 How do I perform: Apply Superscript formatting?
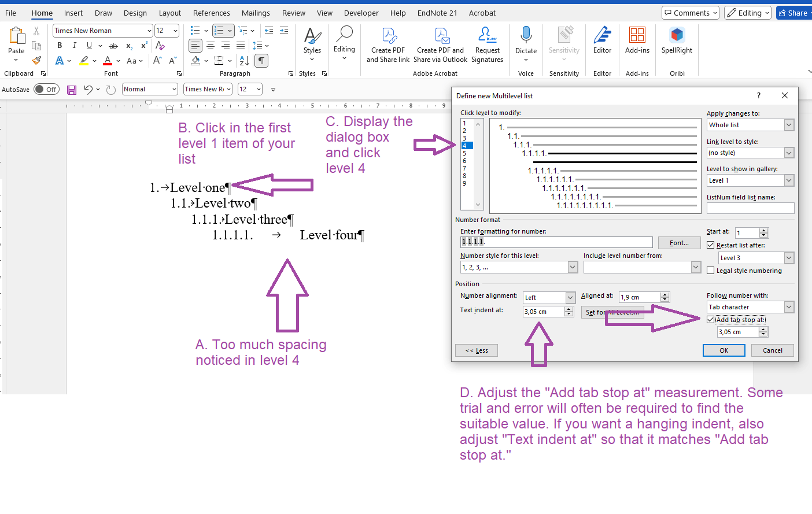144,46
